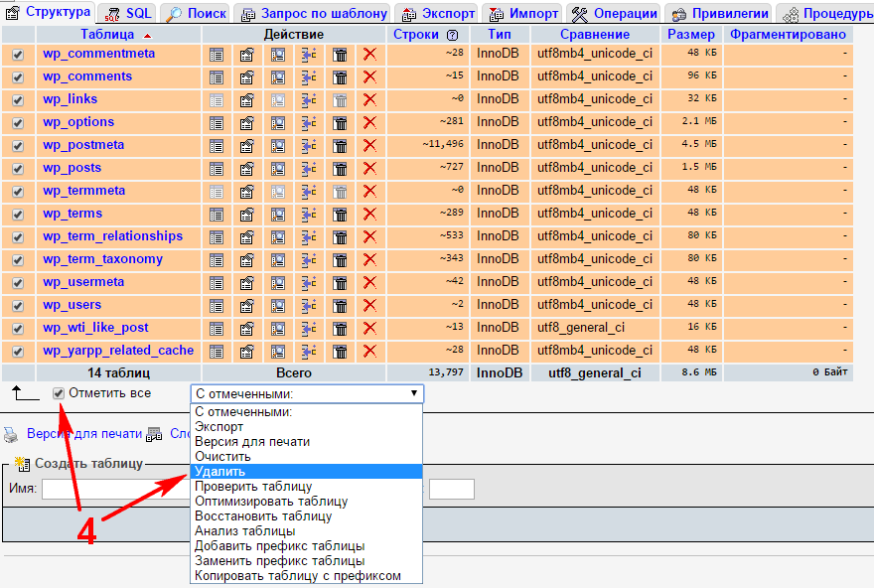The height and width of the screenshot is (588, 874).
Task: Sort by Размер column header
Action: pyautogui.click(x=691, y=35)
